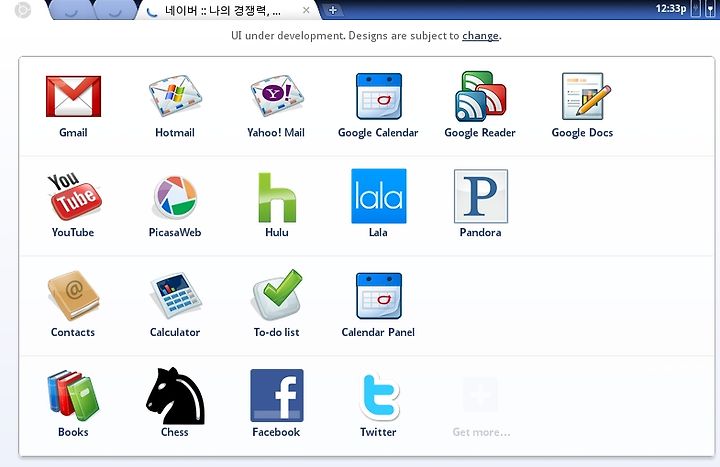Follow the 'change' link

[x=480, y=36]
